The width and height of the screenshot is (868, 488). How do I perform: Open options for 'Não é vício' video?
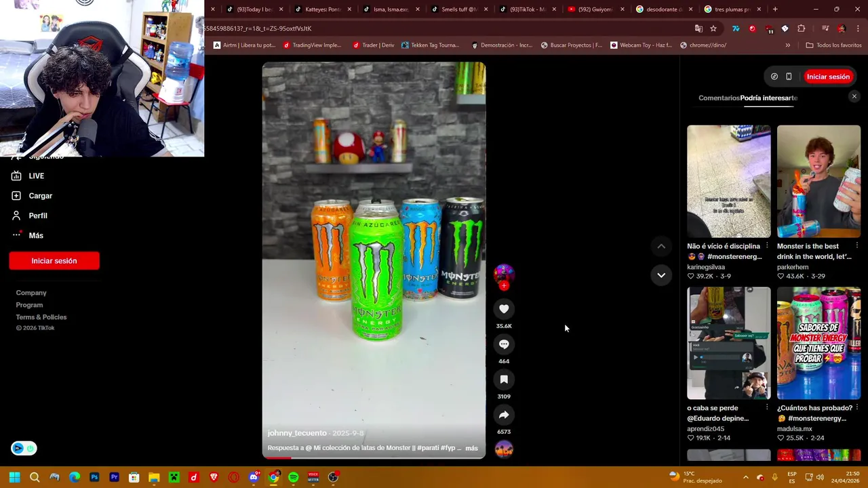pos(767,245)
